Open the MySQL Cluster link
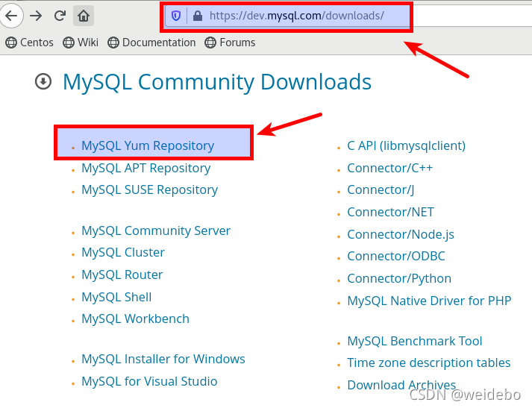Viewport: 532px width, 408px height. [123, 253]
